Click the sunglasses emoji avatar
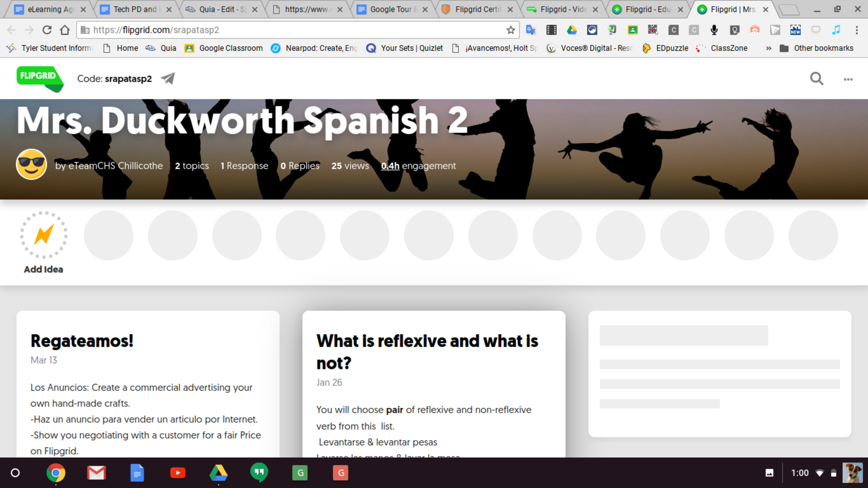The image size is (868, 488). pyautogui.click(x=31, y=165)
